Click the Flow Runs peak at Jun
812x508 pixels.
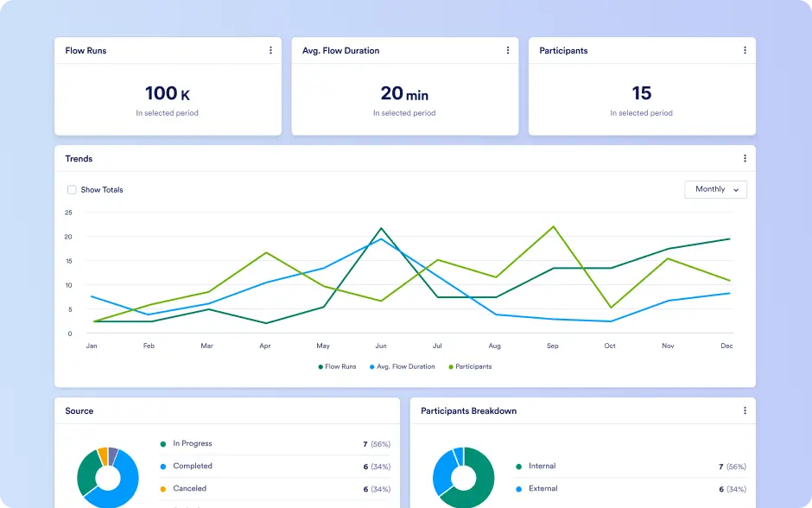[381, 228]
